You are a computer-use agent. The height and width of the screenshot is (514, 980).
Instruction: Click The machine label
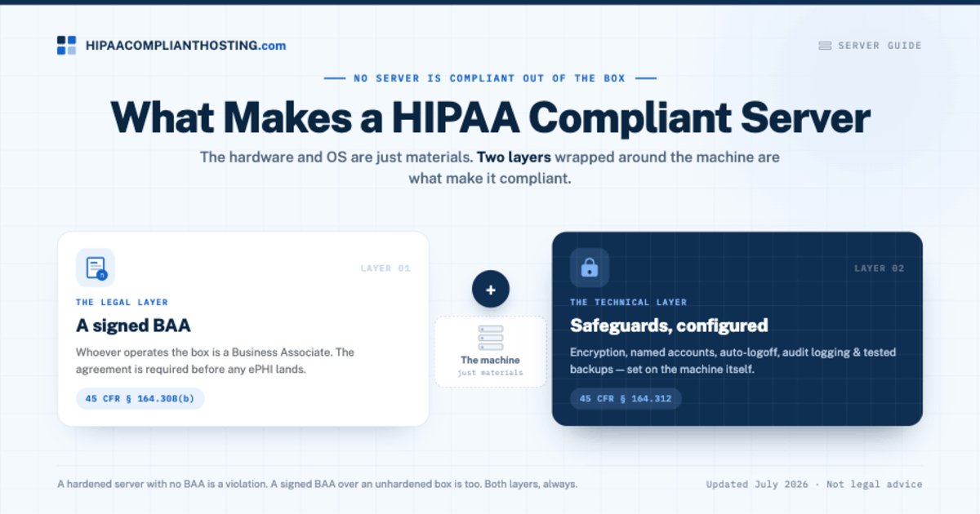coord(490,360)
